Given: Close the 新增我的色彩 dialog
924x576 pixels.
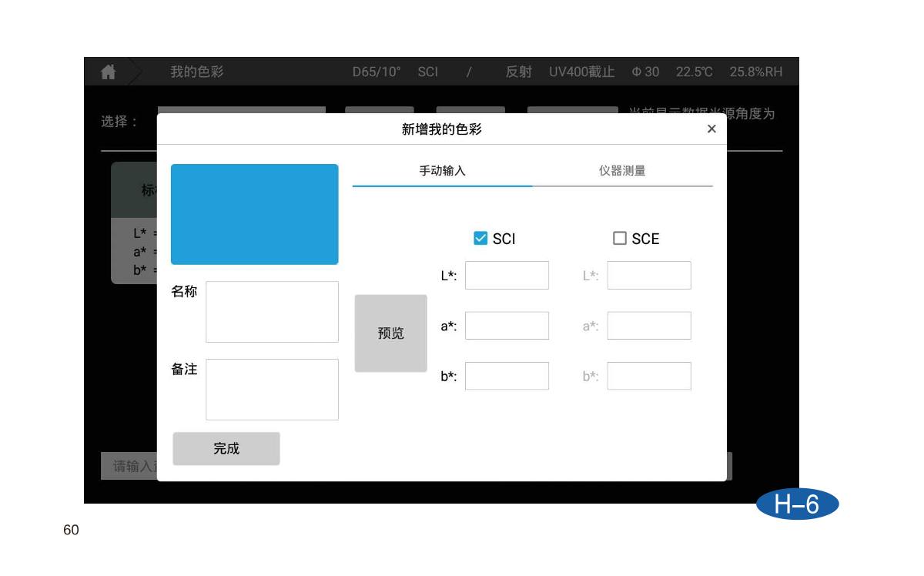Looking at the screenshot, I should point(711,129).
